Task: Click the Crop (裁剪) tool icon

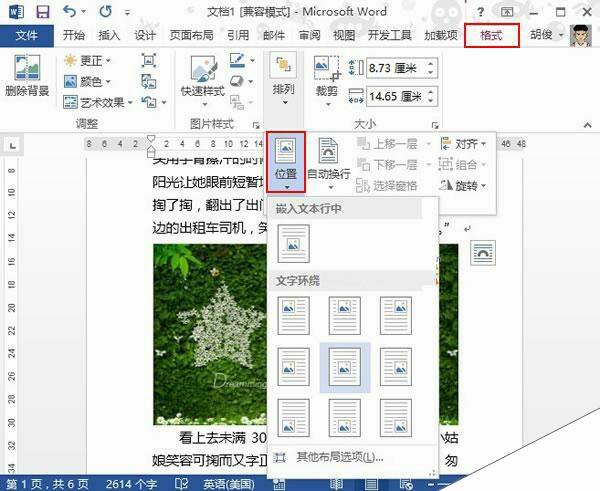Action: click(x=327, y=68)
